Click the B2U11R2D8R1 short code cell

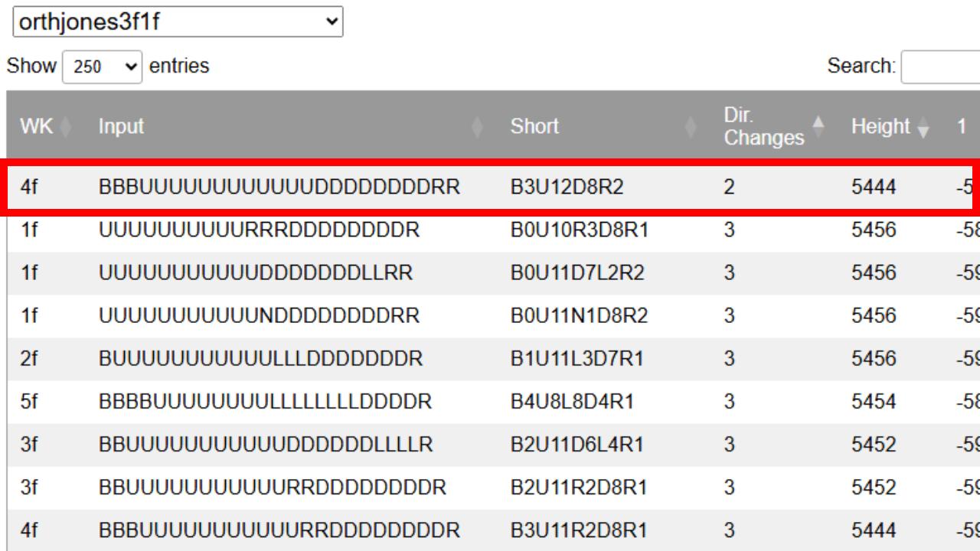[x=579, y=487]
